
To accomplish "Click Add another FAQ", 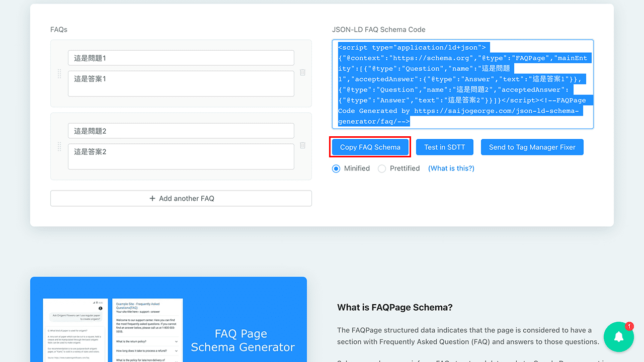I will [181, 198].
